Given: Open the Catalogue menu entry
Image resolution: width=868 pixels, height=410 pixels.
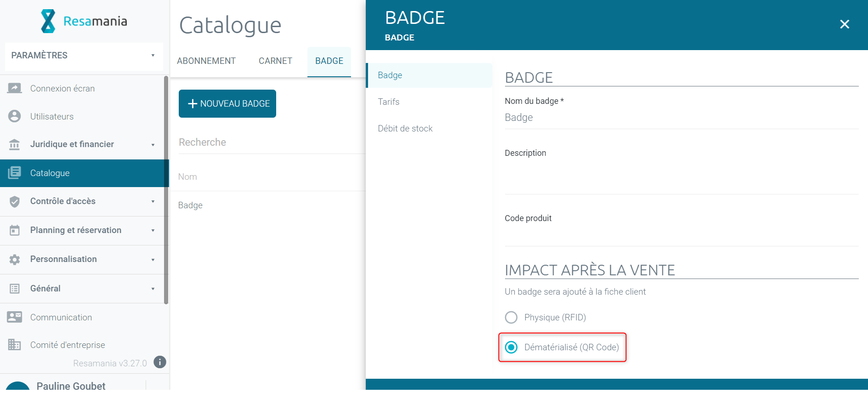Looking at the screenshot, I should tap(85, 173).
